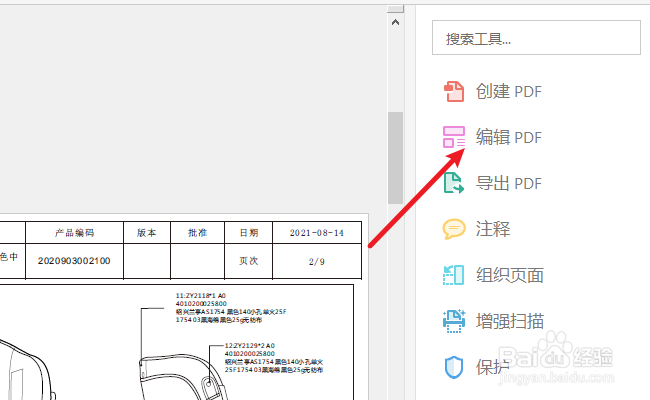Focus the 搜索工具 search field
650x400 pixels.
point(536,38)
